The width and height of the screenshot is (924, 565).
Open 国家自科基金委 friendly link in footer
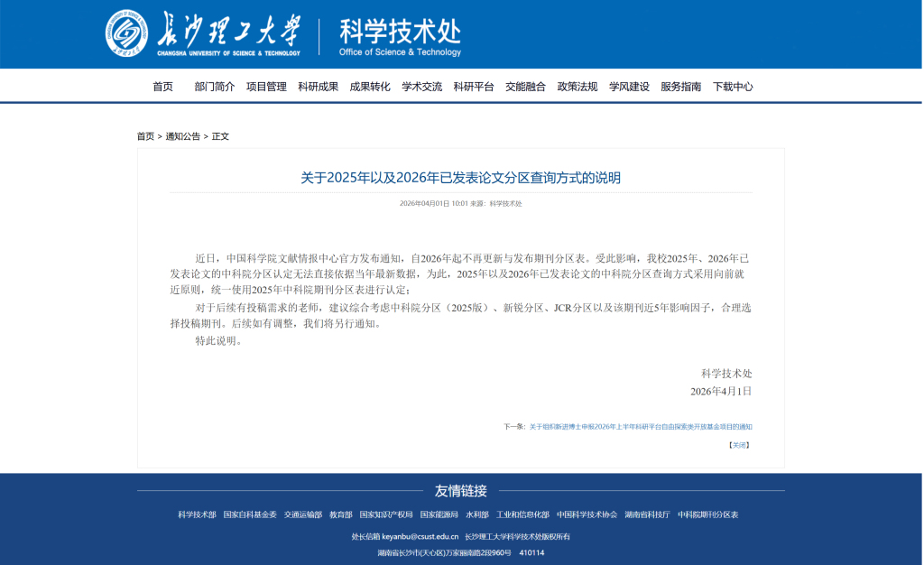[x=250, y=514]
